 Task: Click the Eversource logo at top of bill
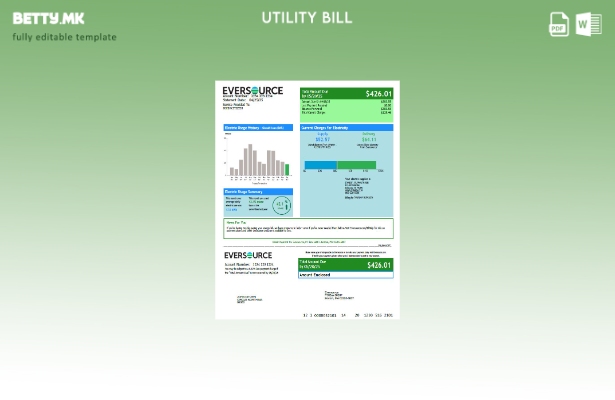tap(252, 91)
